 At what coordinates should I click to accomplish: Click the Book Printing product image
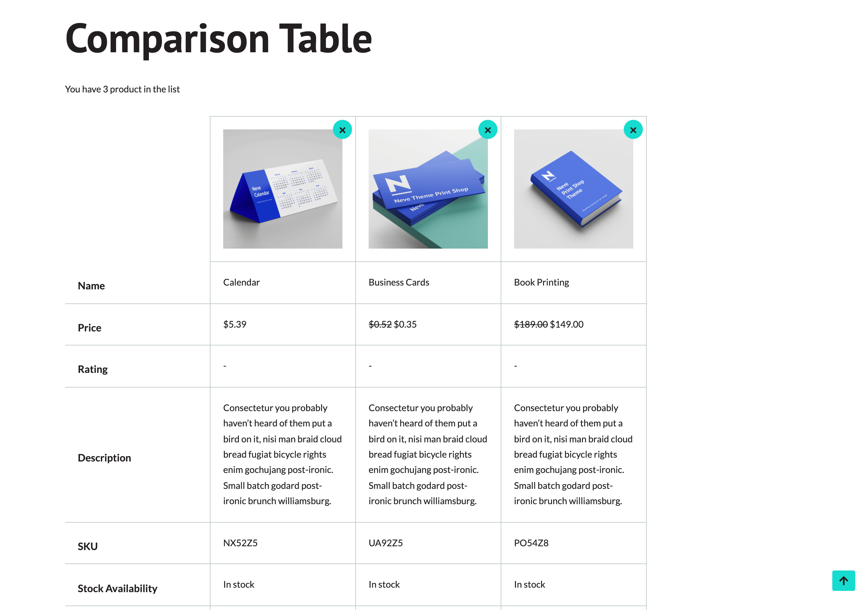[x=573, y=189]
